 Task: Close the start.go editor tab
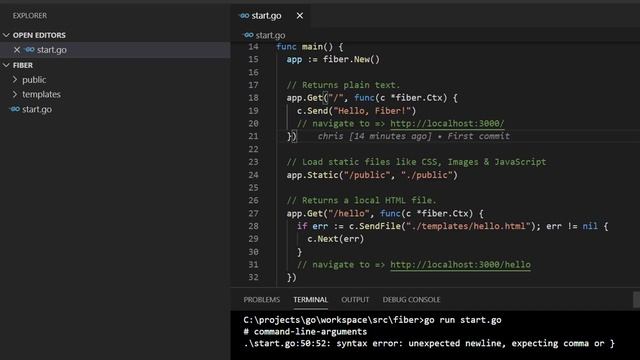[300, 16]
